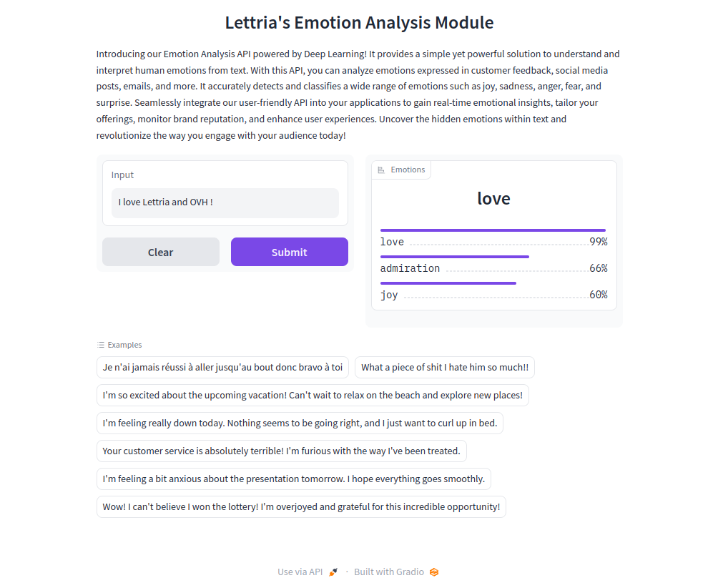Select the French 'Je n'ai jamais réussi' example

point(222,368)
